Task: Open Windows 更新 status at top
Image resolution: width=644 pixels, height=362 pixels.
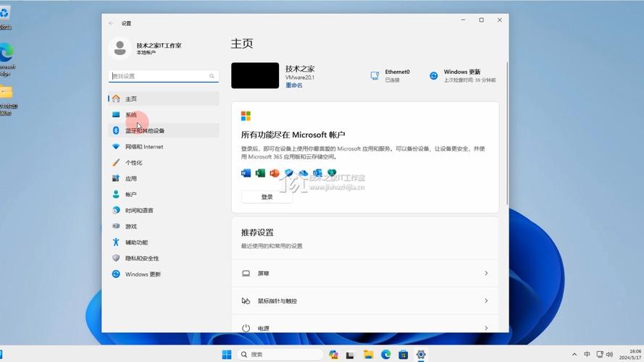Action: [x=462, y=75]
